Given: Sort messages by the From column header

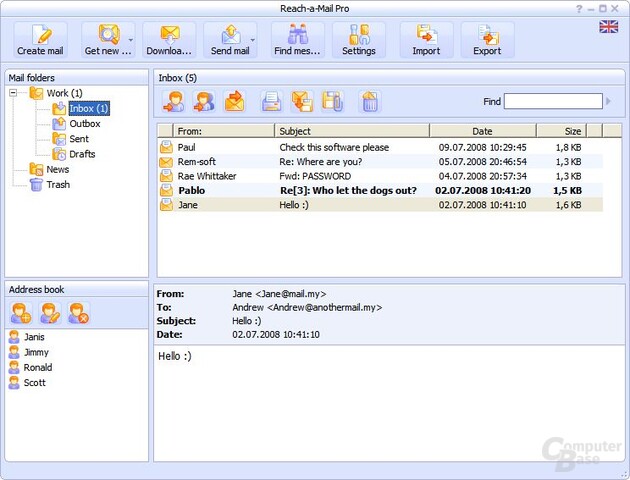Looking at the screenshot, I should tap(224, 131).
